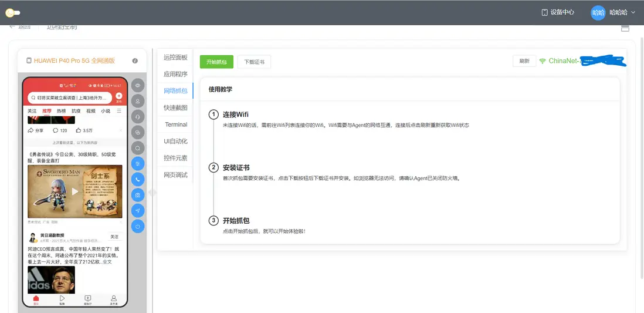Tap the Adidas CEO photo thumbnail
Image resolution: width=644 pixels, height=313 pixels.
click(52, 280)
